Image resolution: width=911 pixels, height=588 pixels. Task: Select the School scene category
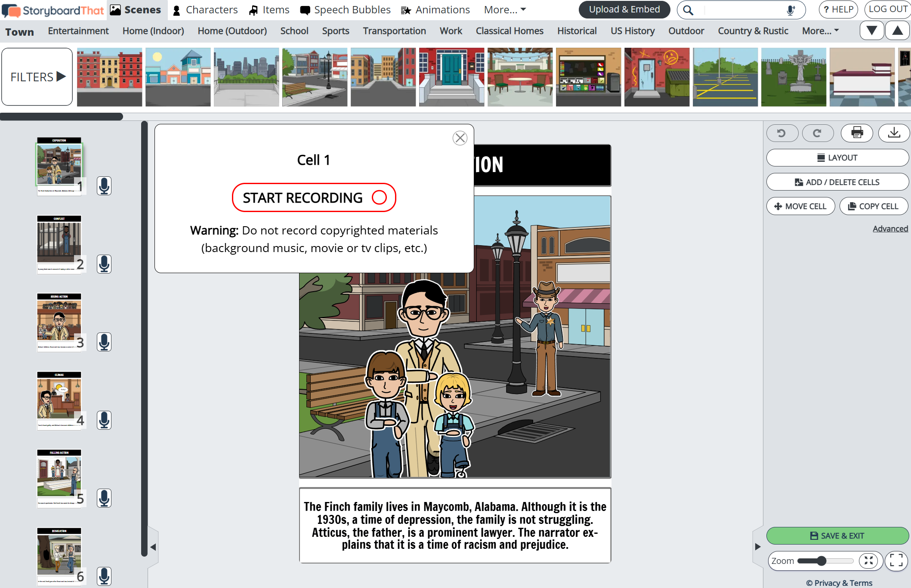coord(294,31)
